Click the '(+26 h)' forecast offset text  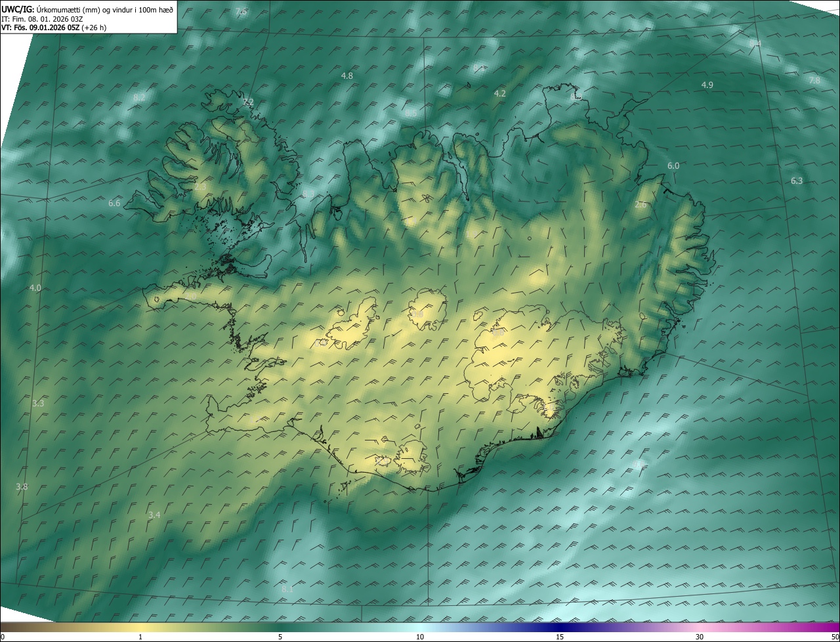coord(94,28)
